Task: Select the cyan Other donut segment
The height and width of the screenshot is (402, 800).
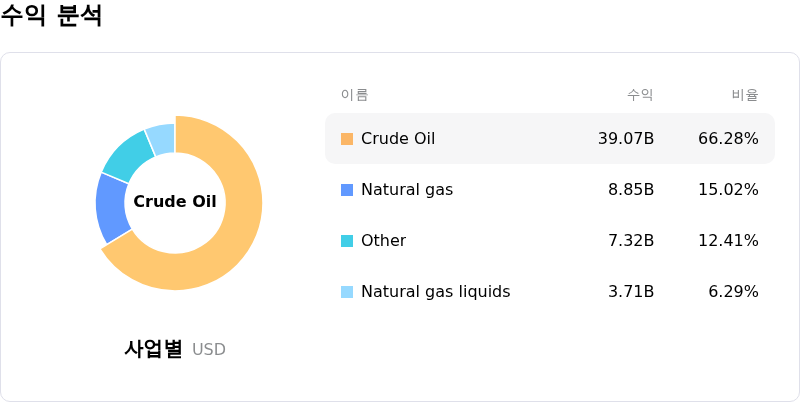Action: pyautogui.click(x=128, y=155)
